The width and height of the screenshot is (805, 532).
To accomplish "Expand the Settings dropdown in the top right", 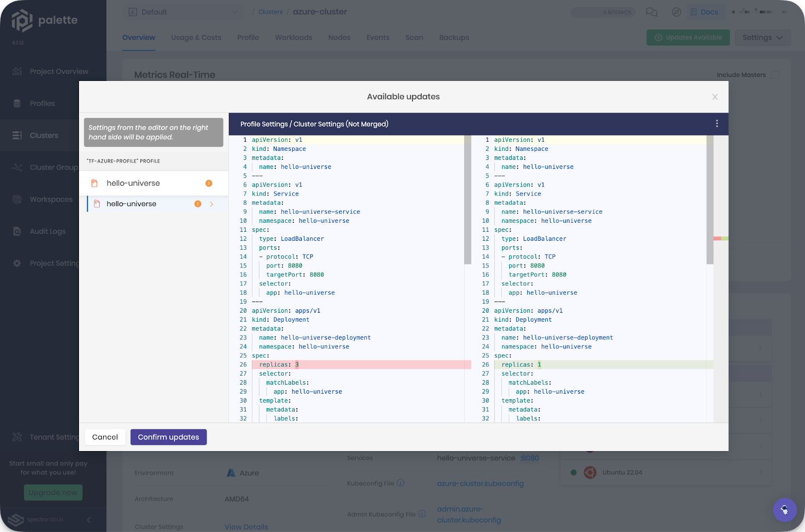I will coord(762,37).
